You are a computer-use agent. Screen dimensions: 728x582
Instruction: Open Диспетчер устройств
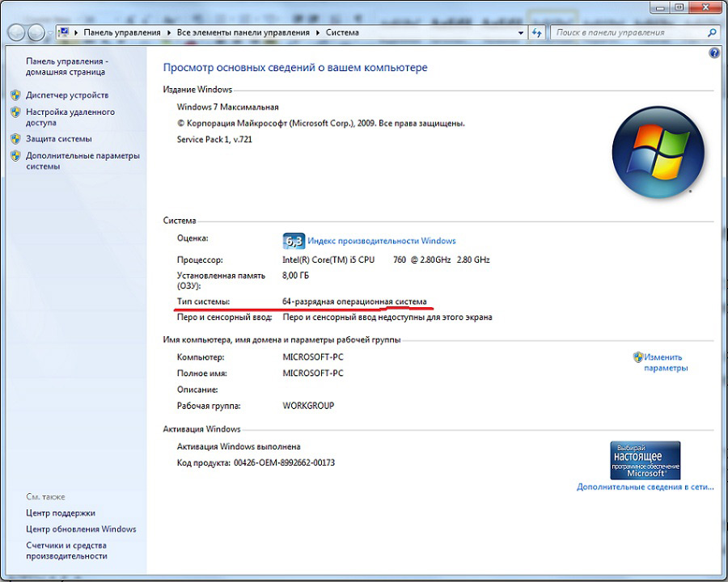click(x=67, y=95)
